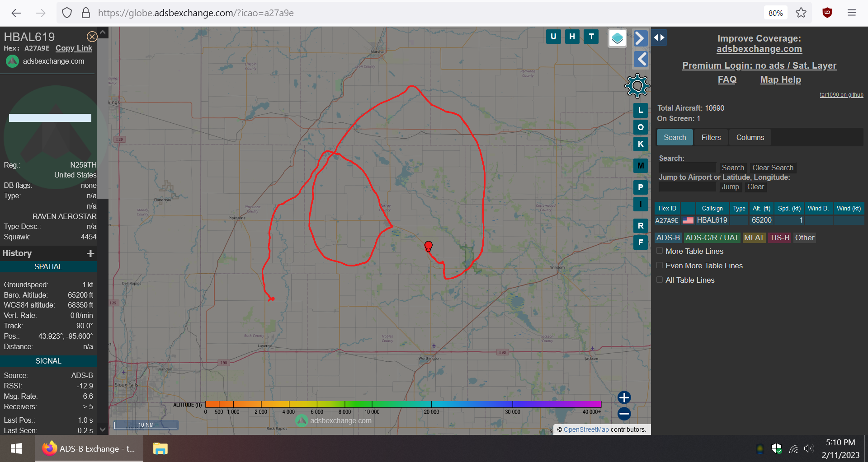Toggle the P map button
868x462 pixels.
641,187
